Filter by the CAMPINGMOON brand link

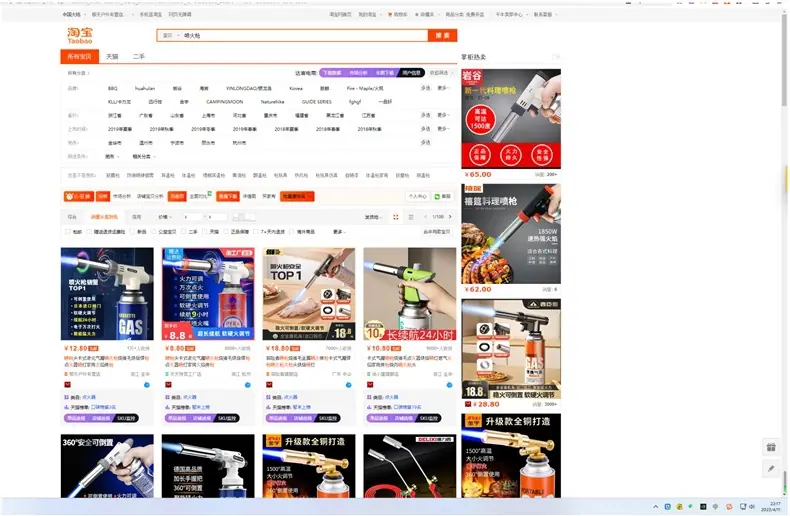[225, 102]
